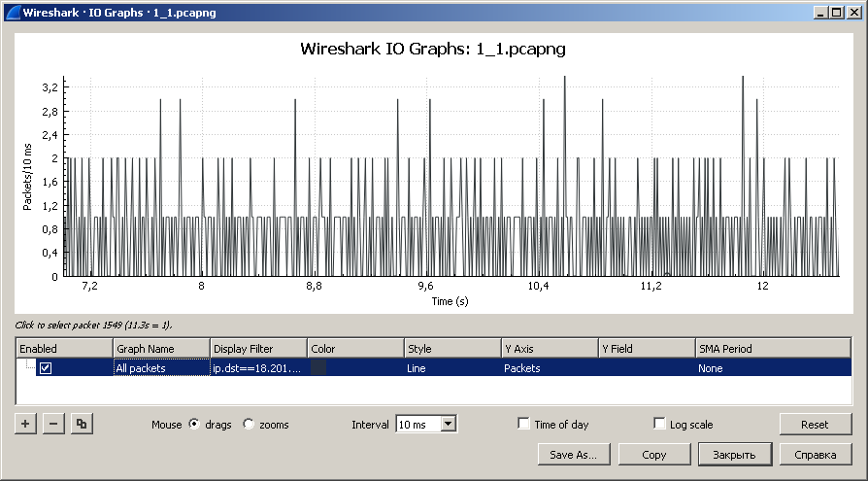Click the Save As... button
Screen dimensions: 868x481
point(574,455)
